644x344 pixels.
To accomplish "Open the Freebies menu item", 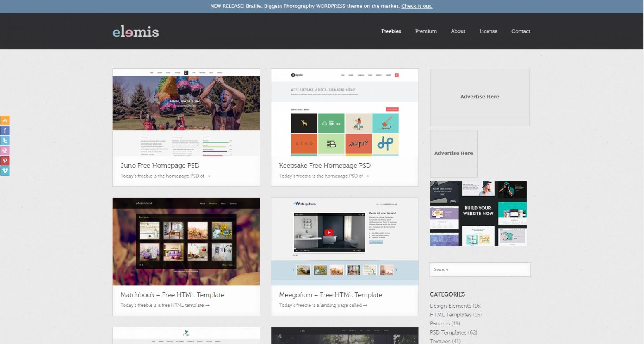I will tap(391, 31).
